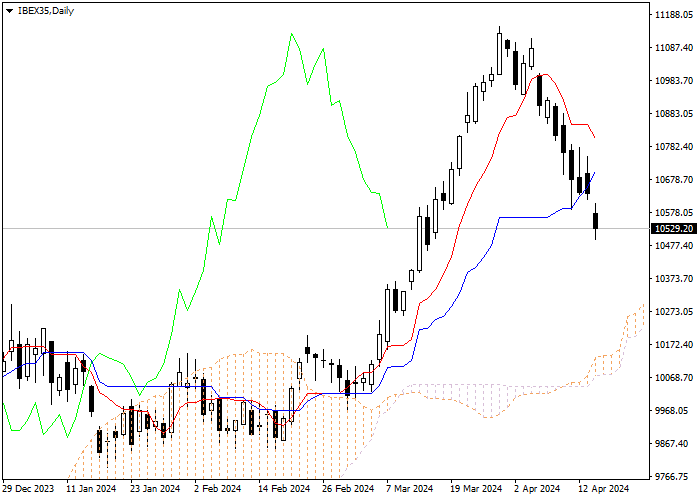Click the IBEX35,Daily chart title
This screenshot has width=700, height=500.
tap(46, 11)
